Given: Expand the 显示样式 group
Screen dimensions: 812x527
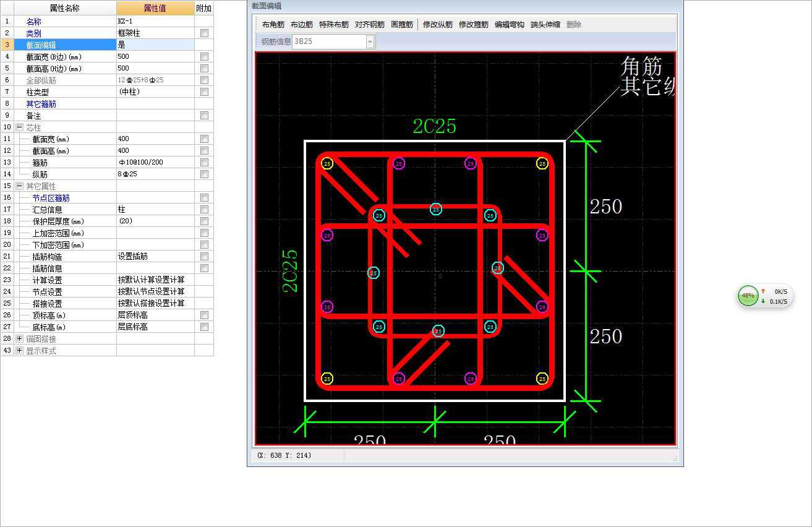Looking at the screenshot, I should [19, 350].
